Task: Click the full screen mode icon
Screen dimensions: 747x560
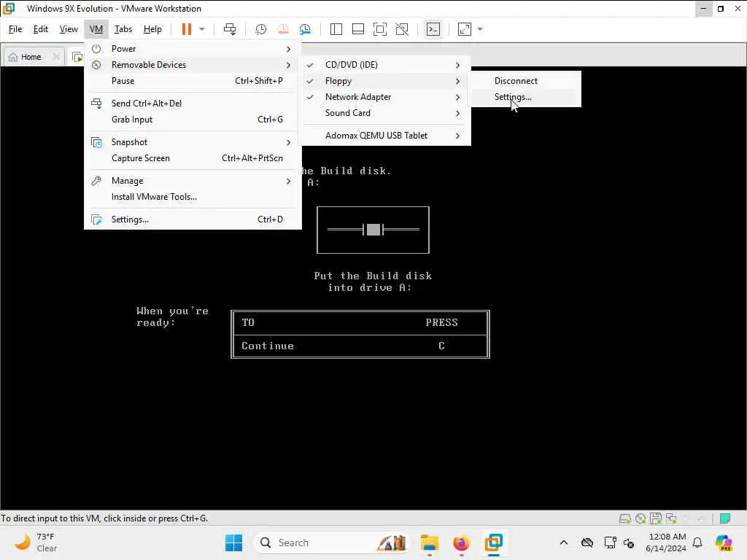Action: click(x=379, y=29)
